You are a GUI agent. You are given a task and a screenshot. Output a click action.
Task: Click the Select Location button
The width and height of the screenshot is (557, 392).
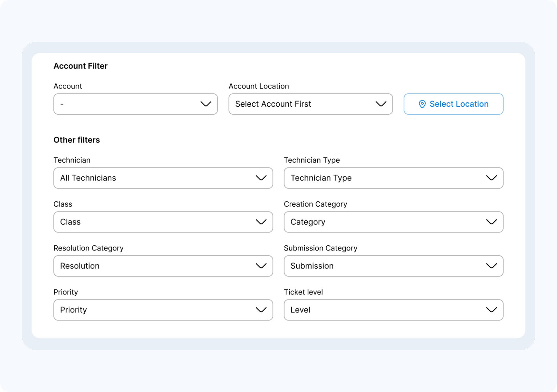[x=453, y=104]
